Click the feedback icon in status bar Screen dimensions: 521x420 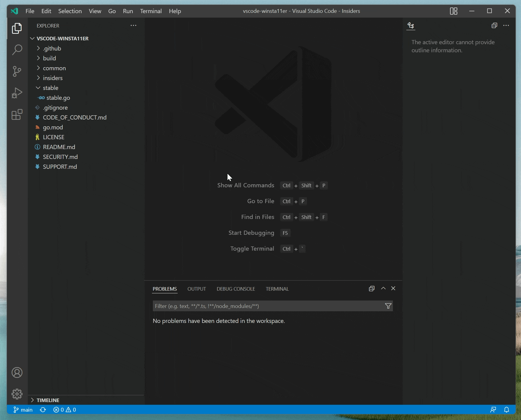493,410
